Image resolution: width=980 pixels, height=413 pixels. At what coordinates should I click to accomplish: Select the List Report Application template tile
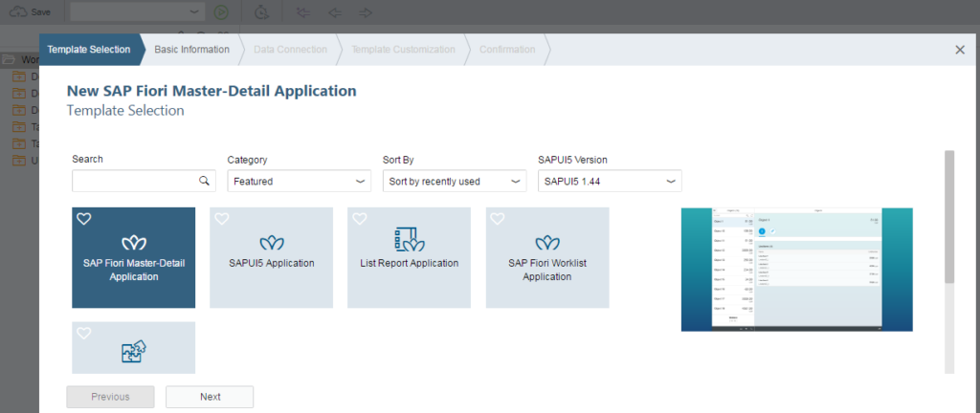pos(410,258)
